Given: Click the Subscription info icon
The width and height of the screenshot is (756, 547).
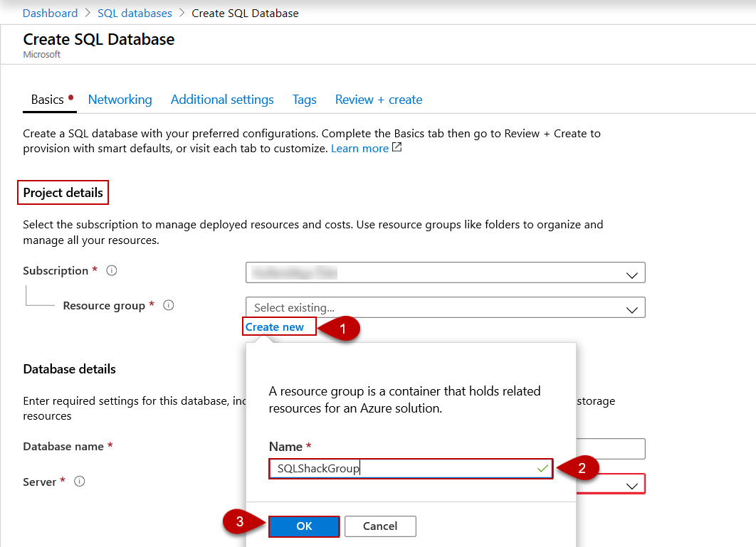Looking at the screenshot, I should pyautogui.click(x=112, y=271).
